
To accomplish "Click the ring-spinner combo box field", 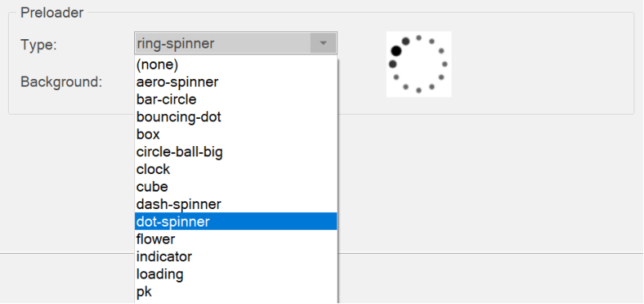I will pos(236,43).
